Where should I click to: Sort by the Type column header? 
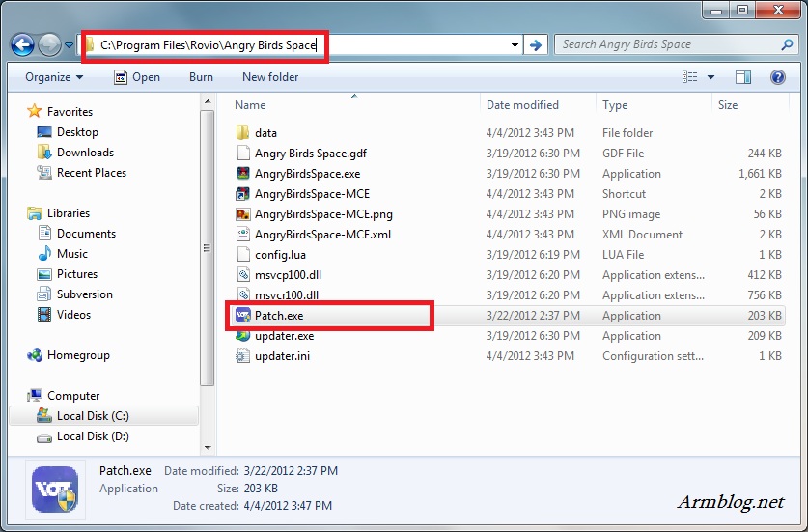[x=615, y=105]
